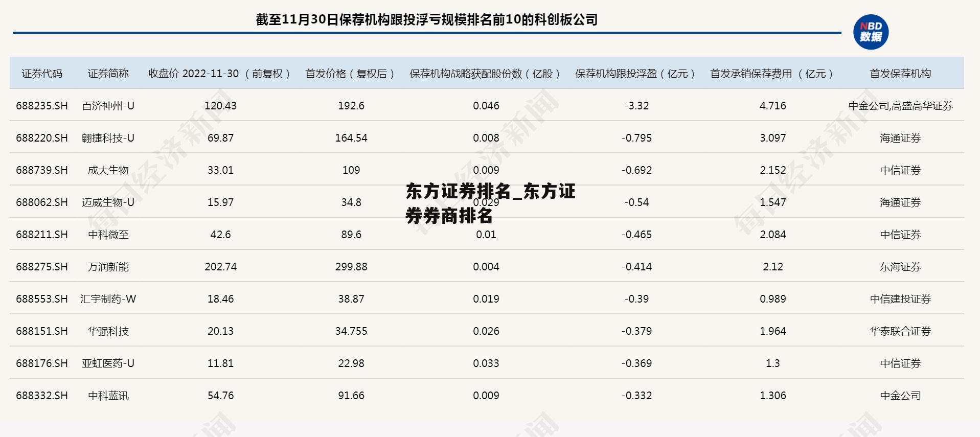Click the stock name 迈威生物-U
Image resolution: width=980 pixels, height=437 pixels.
point(108,202)
